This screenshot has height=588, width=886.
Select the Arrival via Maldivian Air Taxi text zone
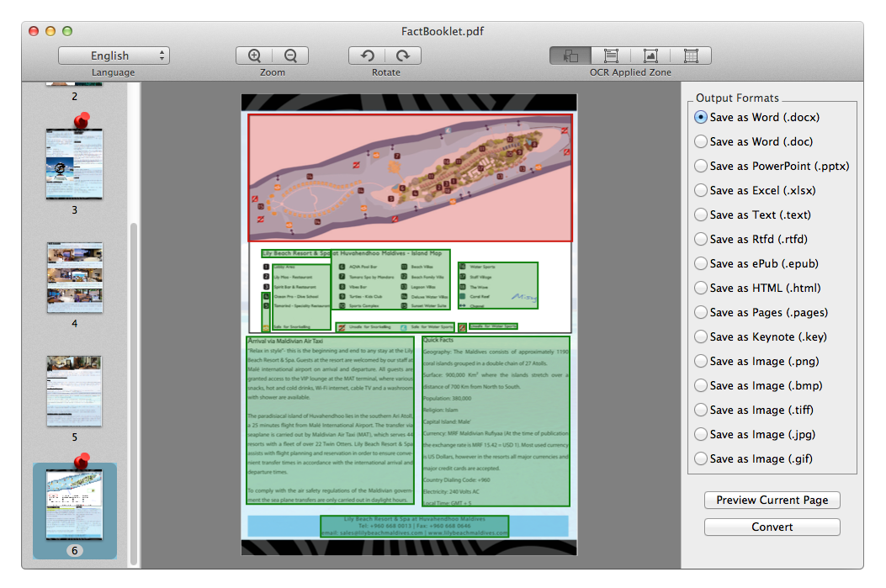[x=330, y=421]
